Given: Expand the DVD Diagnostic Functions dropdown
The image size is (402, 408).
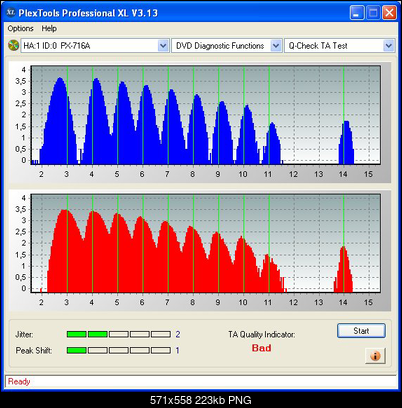Looking at the screenshot, I should pyautogui.click(x=276, y=46).
